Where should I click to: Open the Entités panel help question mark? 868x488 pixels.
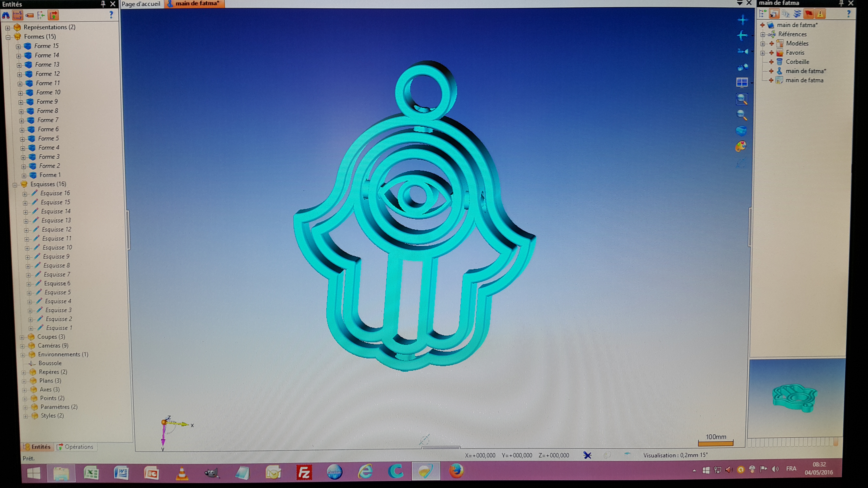[111, 15]
